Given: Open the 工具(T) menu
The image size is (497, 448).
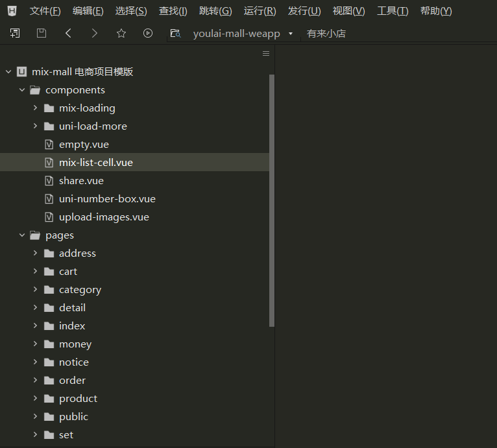Looking at the screenshot, I should (393, 11).
